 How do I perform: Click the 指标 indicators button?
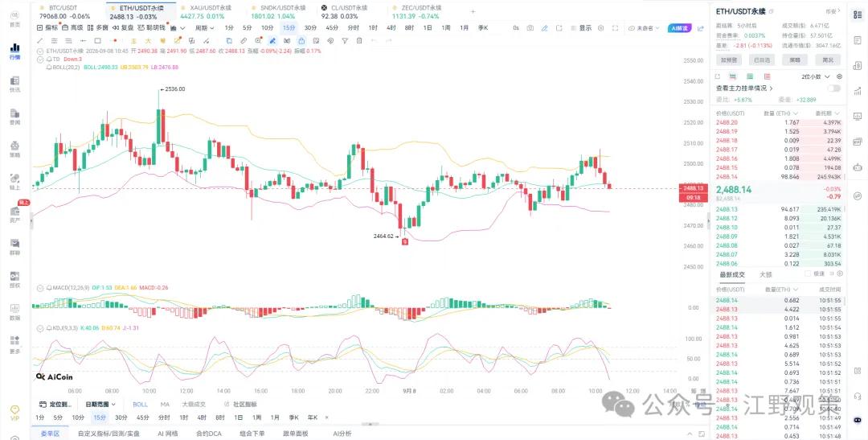(47, 27)
